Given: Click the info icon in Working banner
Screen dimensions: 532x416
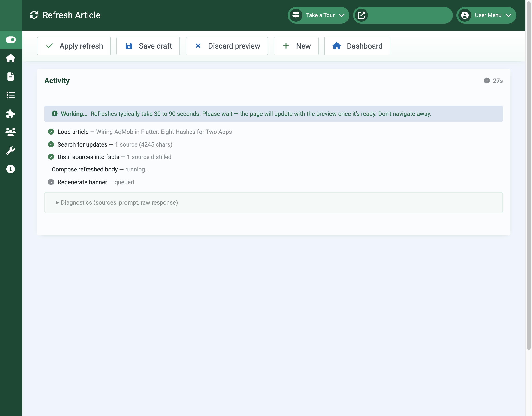Looking at the screenshot, I should click(54, 114).
